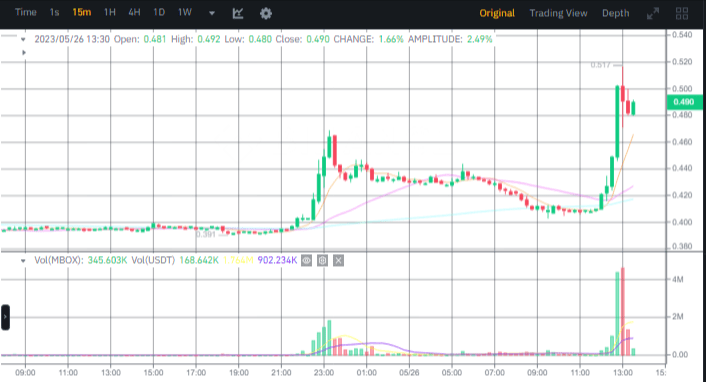Click the 4M volume axis label

[x=678, y=279]
